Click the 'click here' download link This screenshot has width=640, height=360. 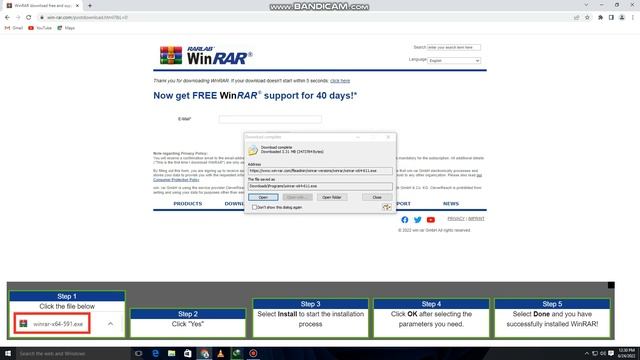(x=340, y=81)
